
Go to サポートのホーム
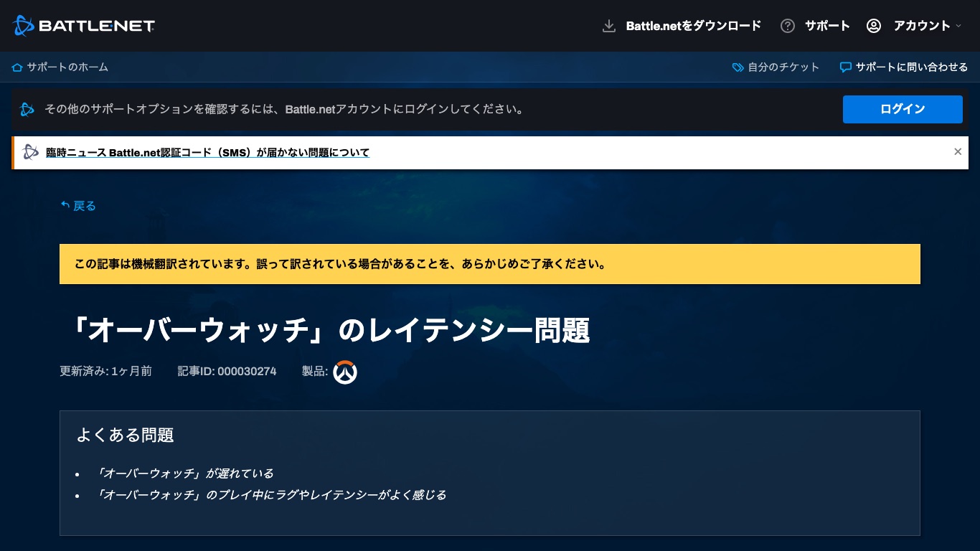tap(67, 67)
